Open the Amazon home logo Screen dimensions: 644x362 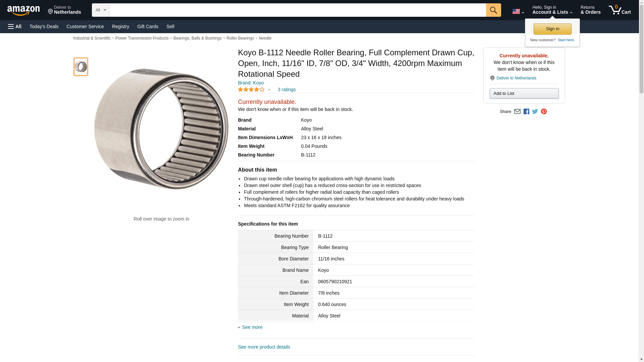pos(23,10)
